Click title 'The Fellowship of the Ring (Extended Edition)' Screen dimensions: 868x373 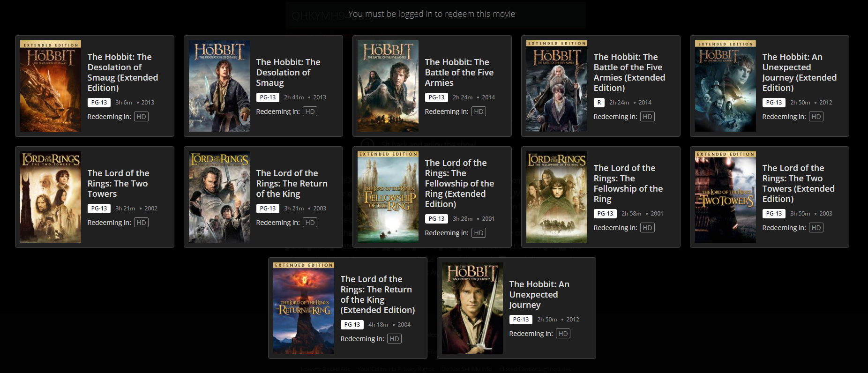pyautogui.click(x=459, y=183)
